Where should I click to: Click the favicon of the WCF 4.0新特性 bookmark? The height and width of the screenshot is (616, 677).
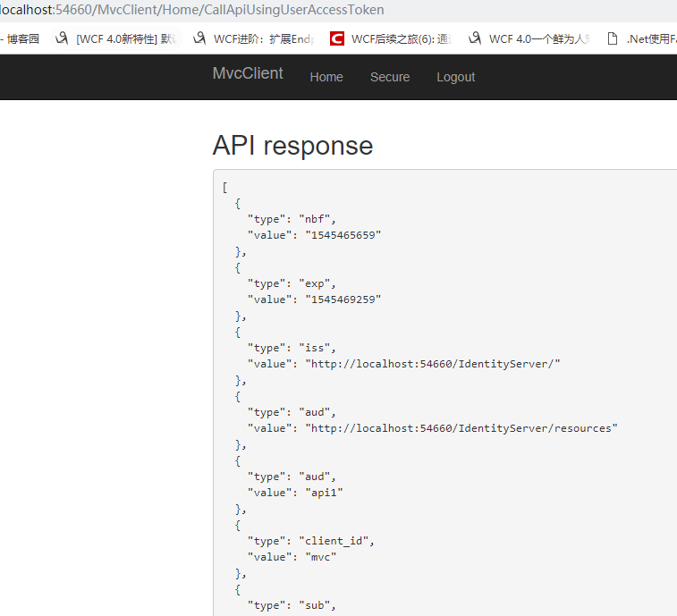[x=62, y=38]
